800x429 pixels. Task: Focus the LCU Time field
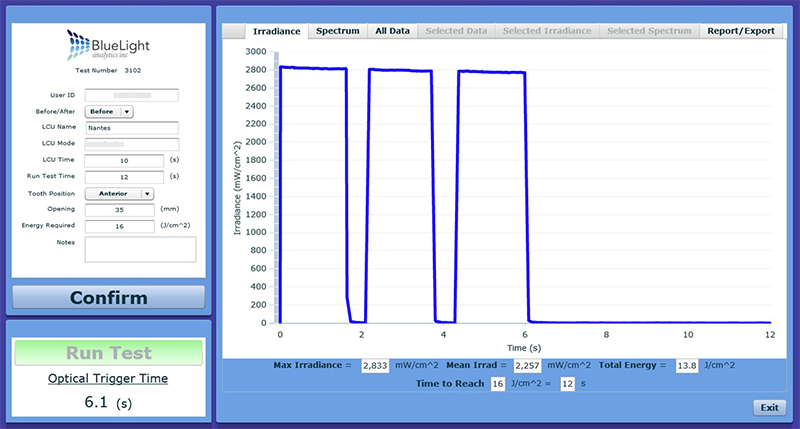[124, 160]
